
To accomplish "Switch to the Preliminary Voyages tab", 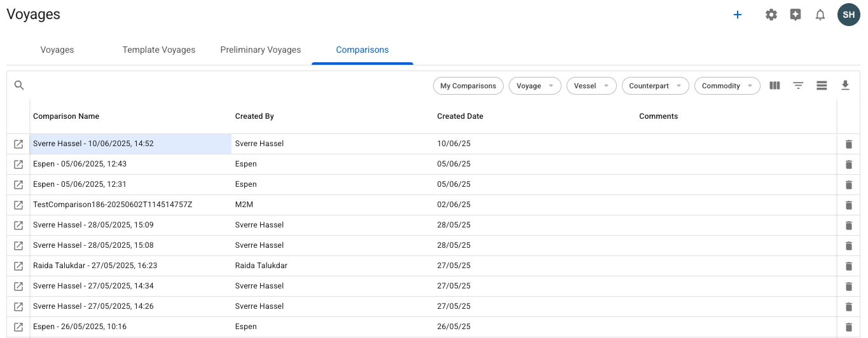I will click(x=261, y=50).
